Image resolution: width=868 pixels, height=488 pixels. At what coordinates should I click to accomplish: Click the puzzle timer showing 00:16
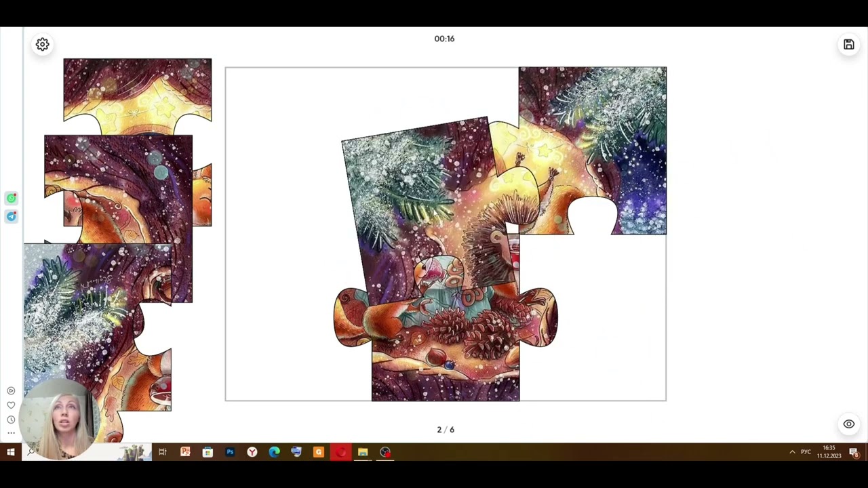[x=445, y=39]
